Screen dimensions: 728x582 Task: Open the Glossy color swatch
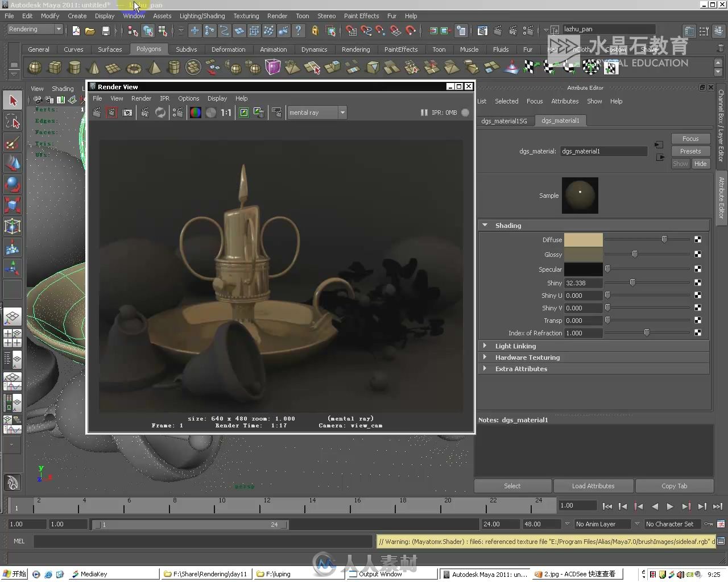pos(583,254)
